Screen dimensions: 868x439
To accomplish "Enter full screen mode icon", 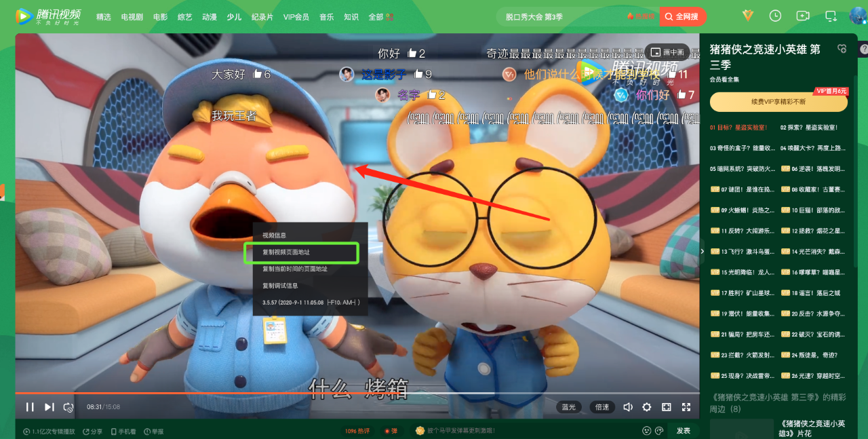I will [x=686, y=407].
